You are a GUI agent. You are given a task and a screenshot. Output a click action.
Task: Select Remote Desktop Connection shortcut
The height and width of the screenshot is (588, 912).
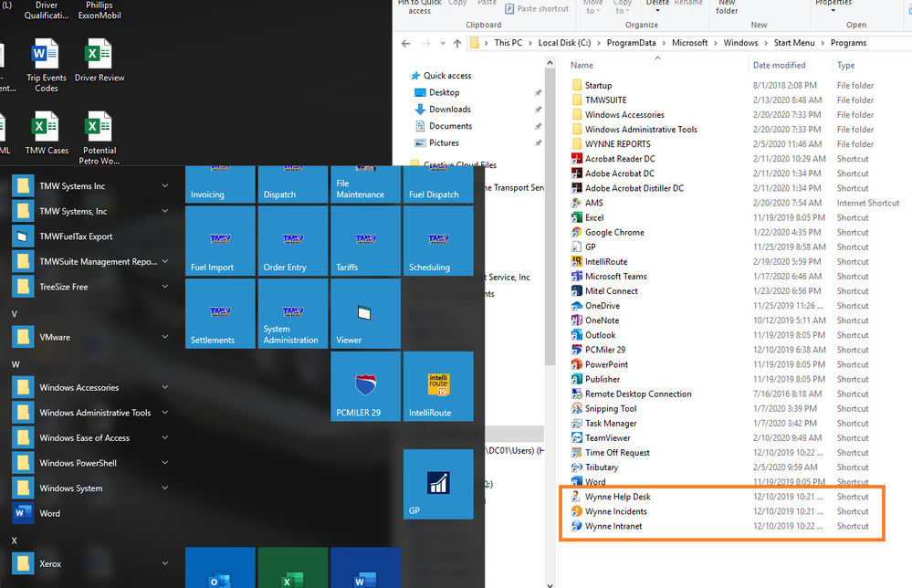[x=631, y=394]
